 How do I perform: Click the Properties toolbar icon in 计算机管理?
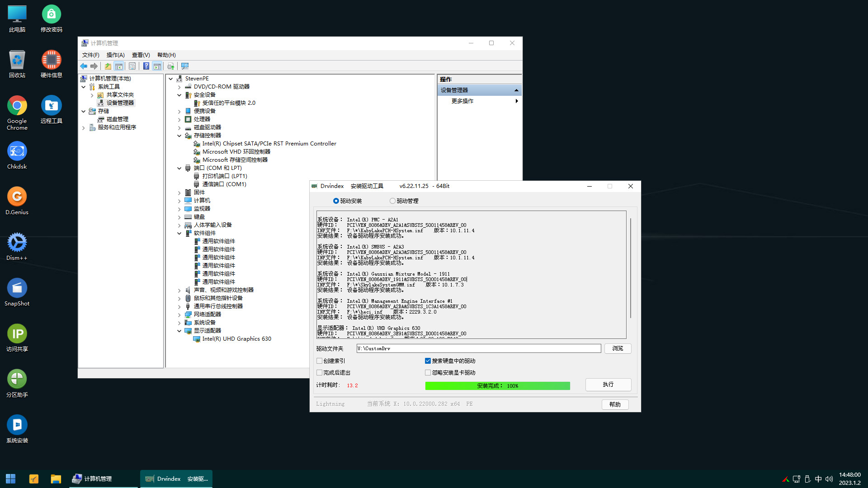(x=132, y=66)
